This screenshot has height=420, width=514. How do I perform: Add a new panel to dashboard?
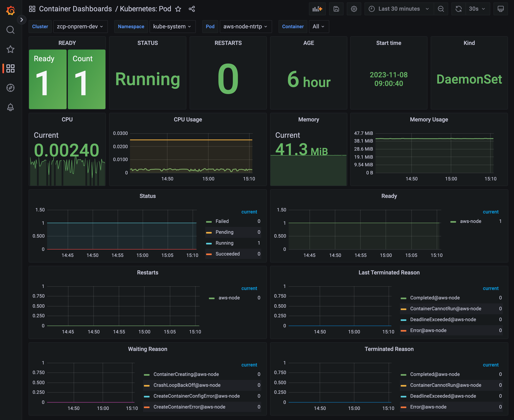[x=317, y=9]
